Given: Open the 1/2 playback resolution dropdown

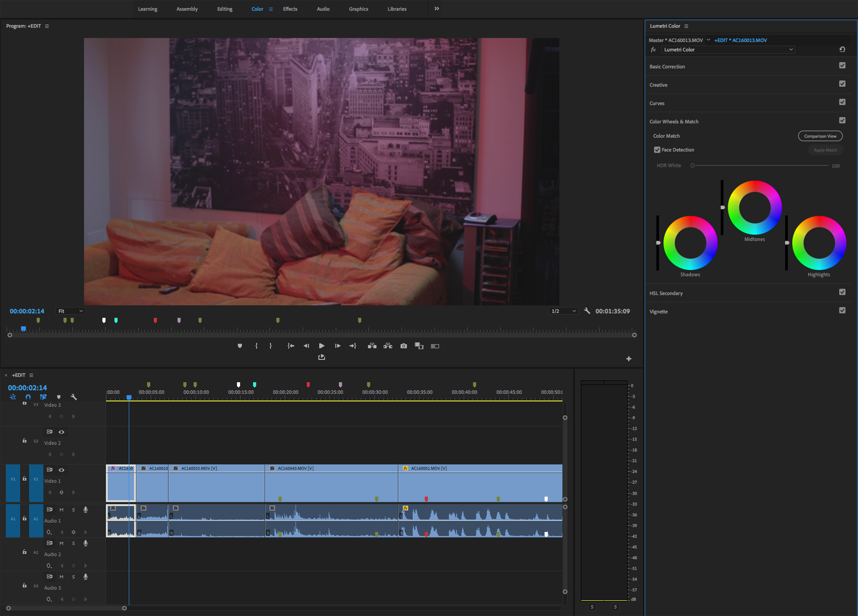Looking at the screenshot, I should 563,311.
